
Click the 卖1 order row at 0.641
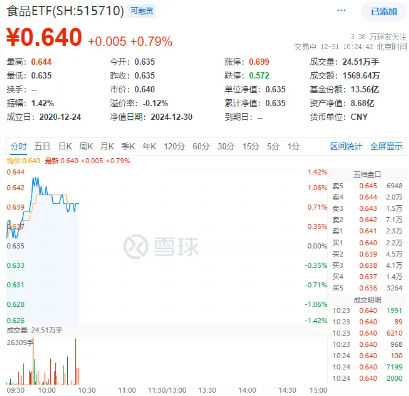pos(367,231)
